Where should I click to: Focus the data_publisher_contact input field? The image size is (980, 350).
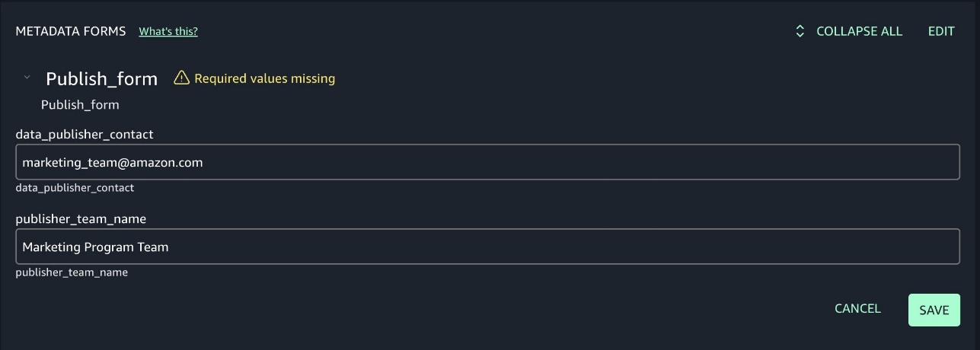click(487, 162)
